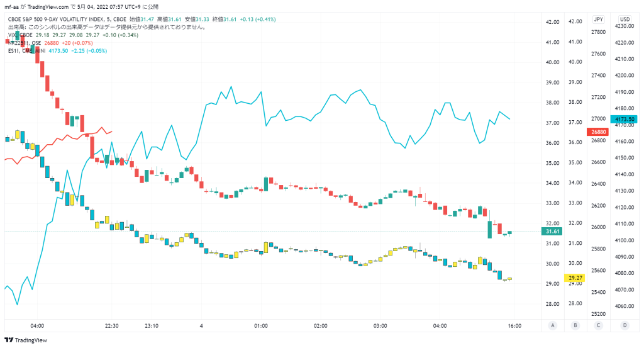Click 4060.00 on the USD scale
This screenshot has width=644, height=348.
click(625, 306)
